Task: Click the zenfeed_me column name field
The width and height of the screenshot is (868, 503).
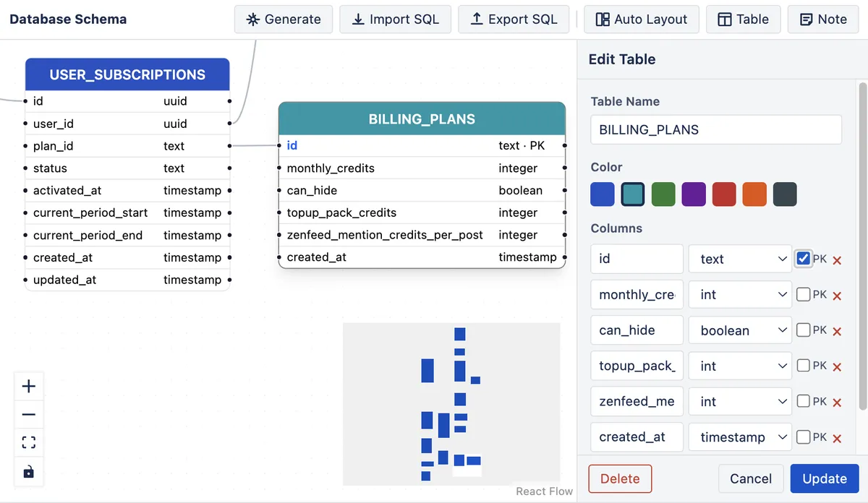Action: tap(637, 401)
